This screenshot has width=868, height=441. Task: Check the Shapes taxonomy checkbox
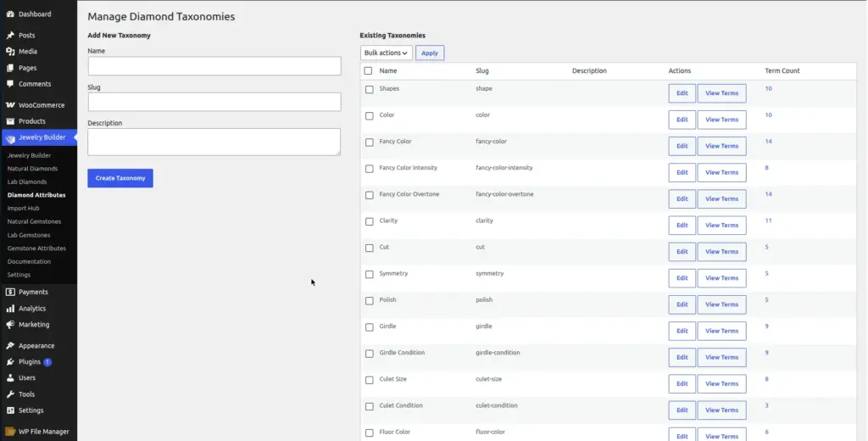pos(370,89)
